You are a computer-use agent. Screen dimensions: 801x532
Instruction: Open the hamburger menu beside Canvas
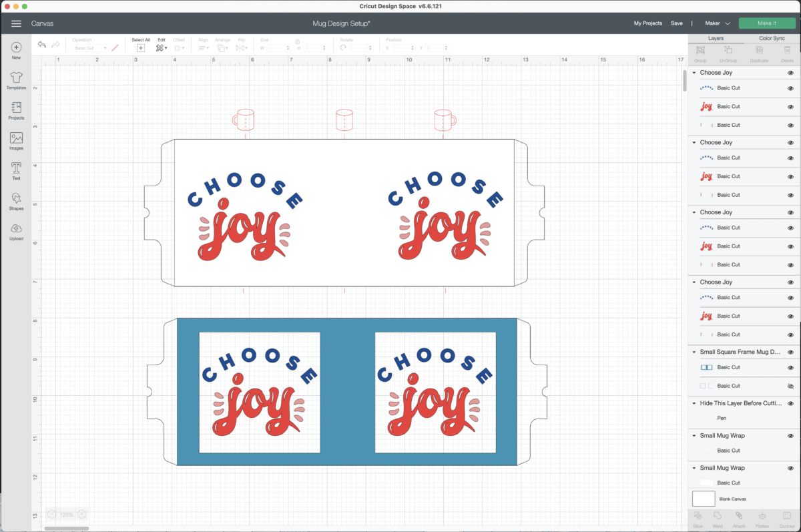tap(16, 23)
